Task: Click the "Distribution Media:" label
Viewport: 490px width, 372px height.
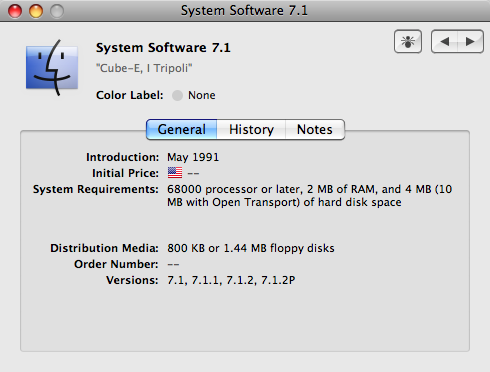Action: point(104,248)
